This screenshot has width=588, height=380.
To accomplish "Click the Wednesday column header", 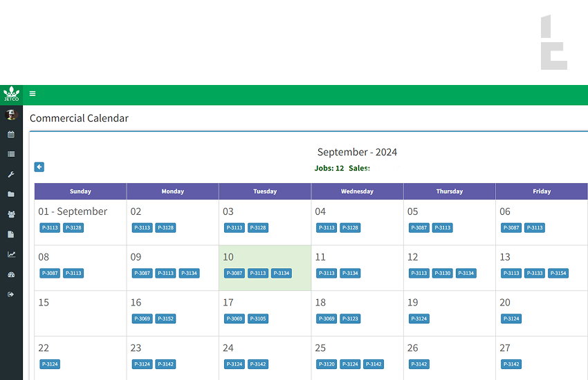I will (x=357, y=191).
